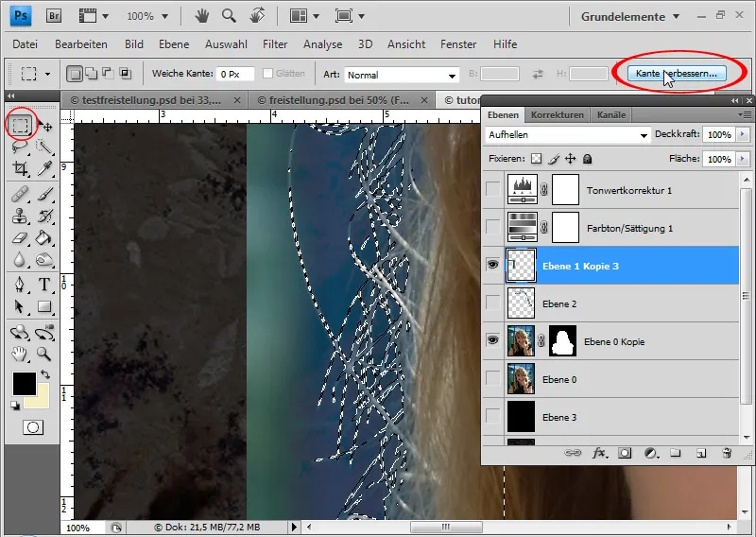Select the Crop tool

(x=20, y=167)
